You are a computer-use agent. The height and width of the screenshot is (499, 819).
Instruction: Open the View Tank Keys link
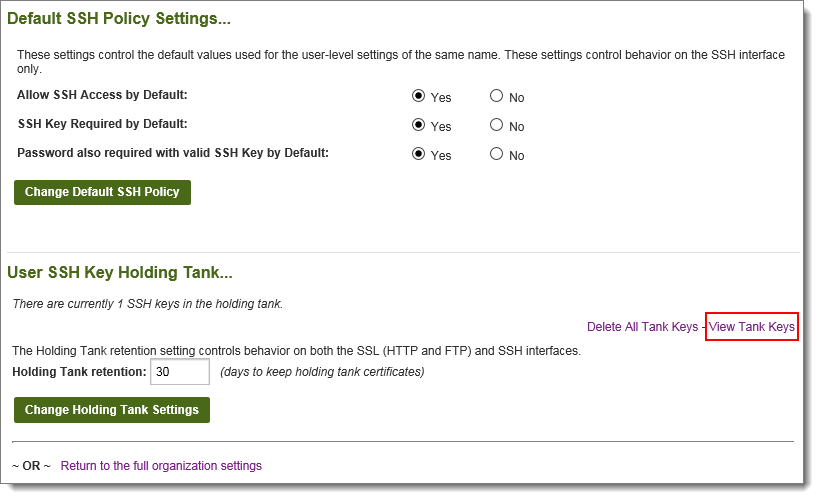coord(751,327)
